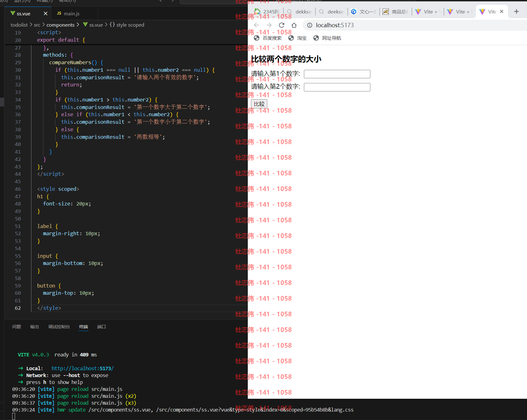Open the 百度搜索 bookmark
The height and width of the screenshot is (420, 527).
[268, 38]
